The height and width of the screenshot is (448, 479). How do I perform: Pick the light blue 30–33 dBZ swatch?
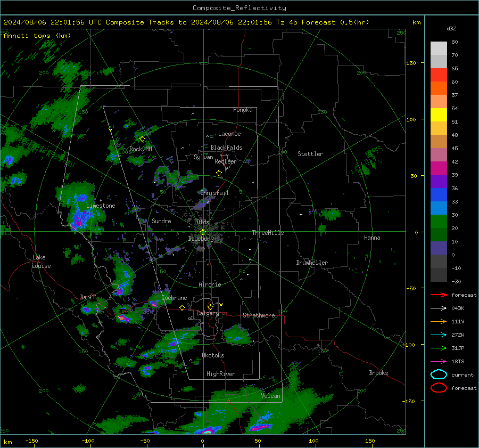pyautogui.click(x=439, y=208)
